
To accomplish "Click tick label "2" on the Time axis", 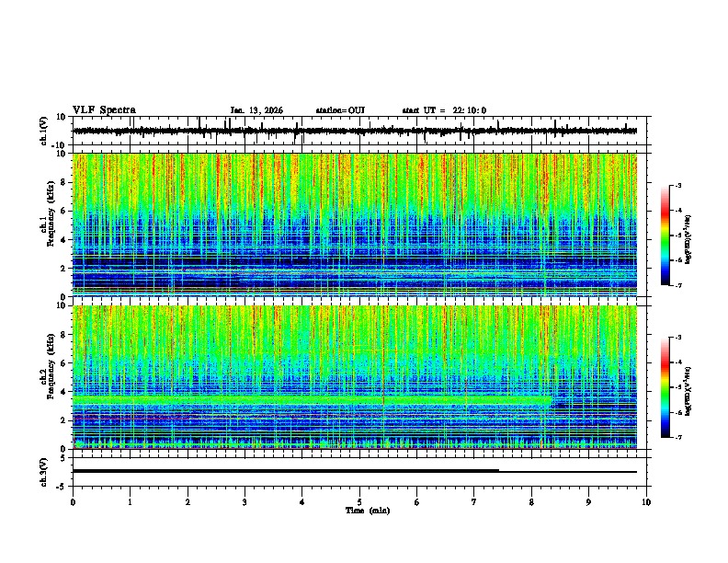I will coord(188,502).
